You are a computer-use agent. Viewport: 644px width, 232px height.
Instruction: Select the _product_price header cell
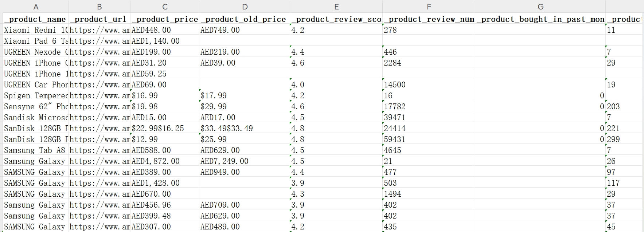tap(165, 19)
